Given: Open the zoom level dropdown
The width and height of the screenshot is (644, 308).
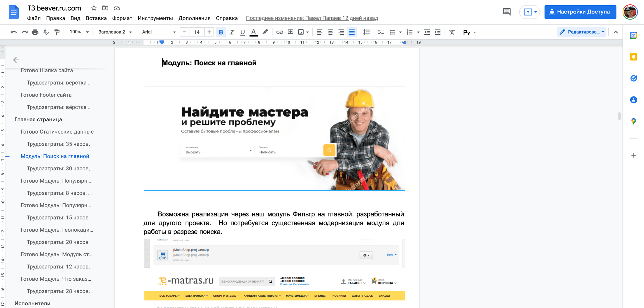Looking at the screenshot, I should (79, 32).
